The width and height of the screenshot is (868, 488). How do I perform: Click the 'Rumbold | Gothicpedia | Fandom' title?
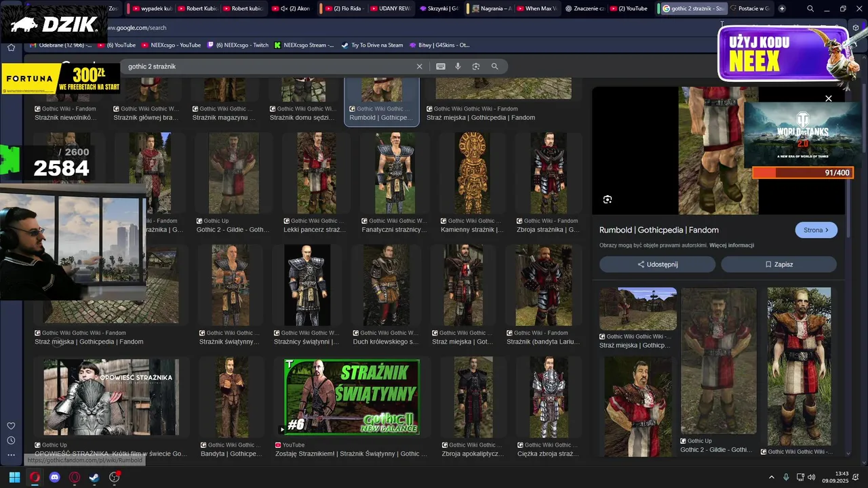[659, 230]
